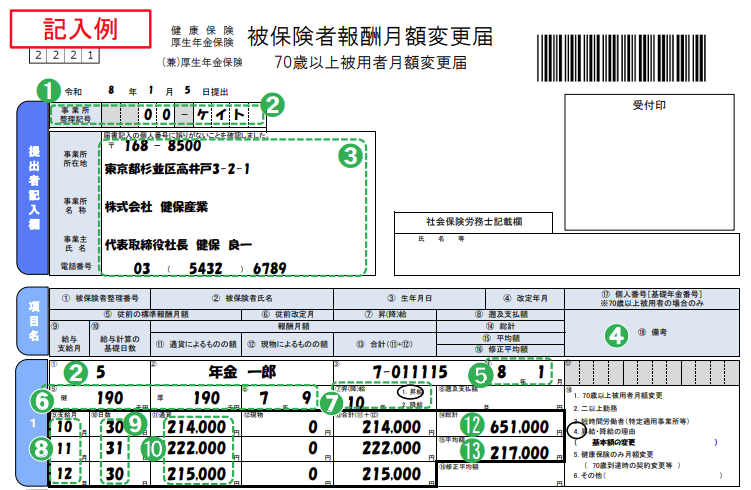The width and height of the screenshot is (751, 490).
Task: Select remark 短時間労働者(特定適用事業所等)
Action: [631, 421]
